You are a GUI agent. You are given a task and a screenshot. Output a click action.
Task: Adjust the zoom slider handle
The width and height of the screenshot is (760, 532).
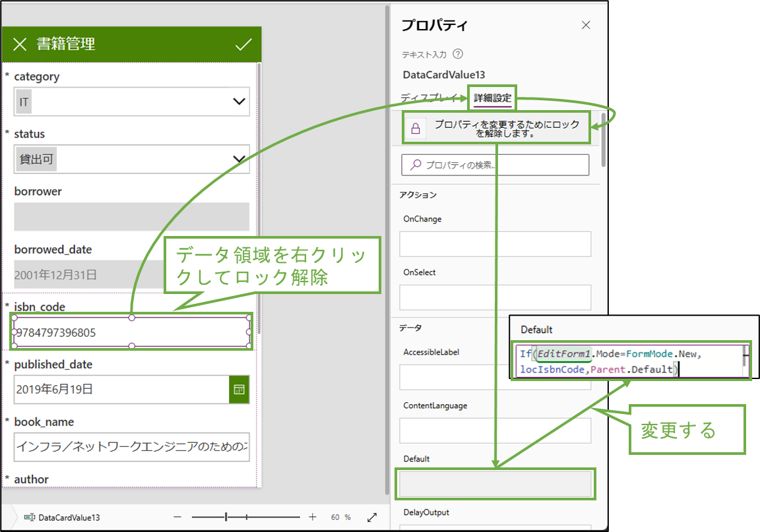(226, 517)
